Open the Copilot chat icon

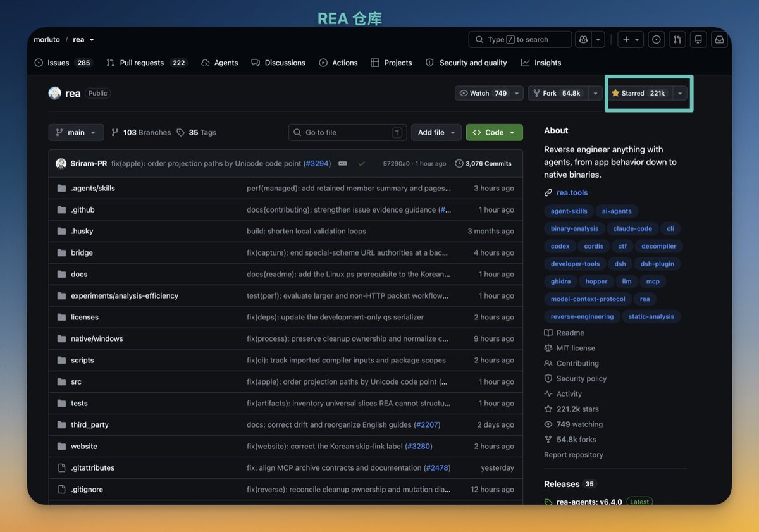coord(583,39)
